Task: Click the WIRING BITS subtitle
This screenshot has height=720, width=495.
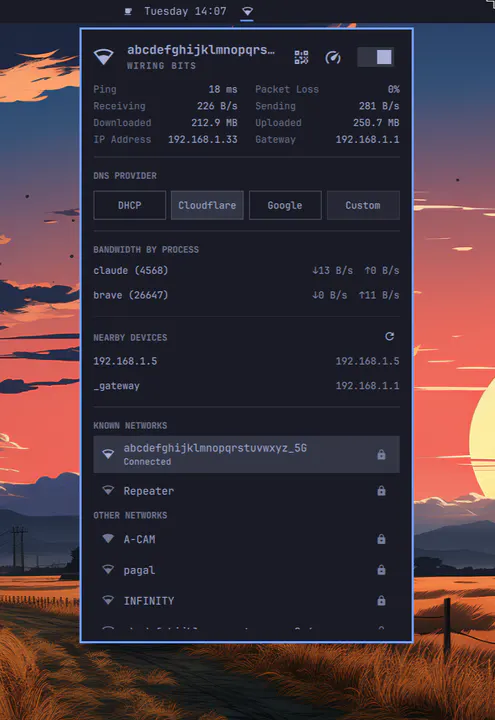Action: click(x=161, y=66)
